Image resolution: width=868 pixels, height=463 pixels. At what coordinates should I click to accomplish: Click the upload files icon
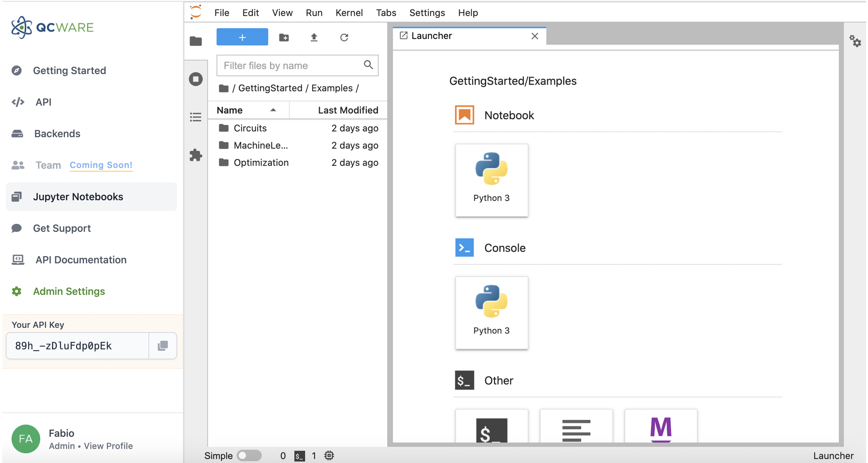[x=314, y=38]
